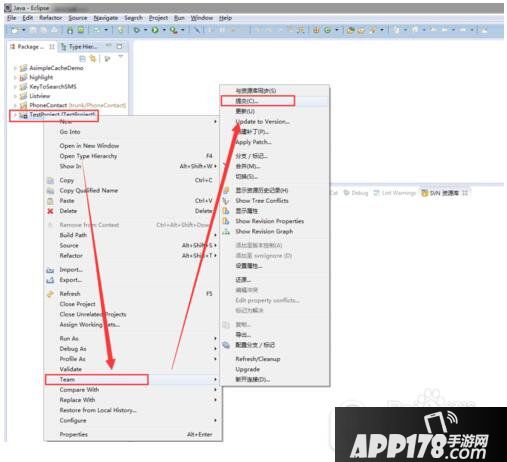Choose Refresh in the context menu
This screenshot has height=462, width=507.
(x=70, y=294)
